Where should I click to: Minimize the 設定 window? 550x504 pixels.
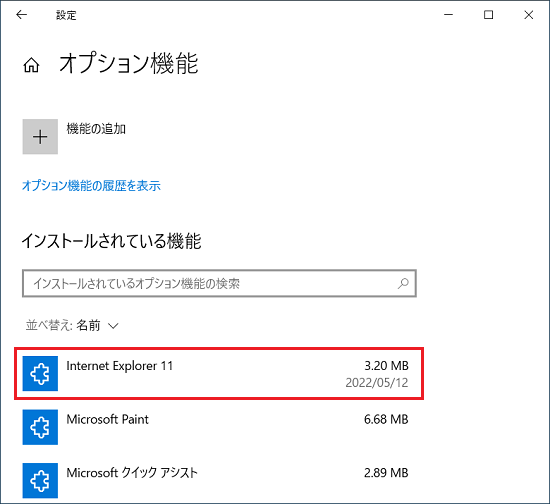(x=449, y=15)
